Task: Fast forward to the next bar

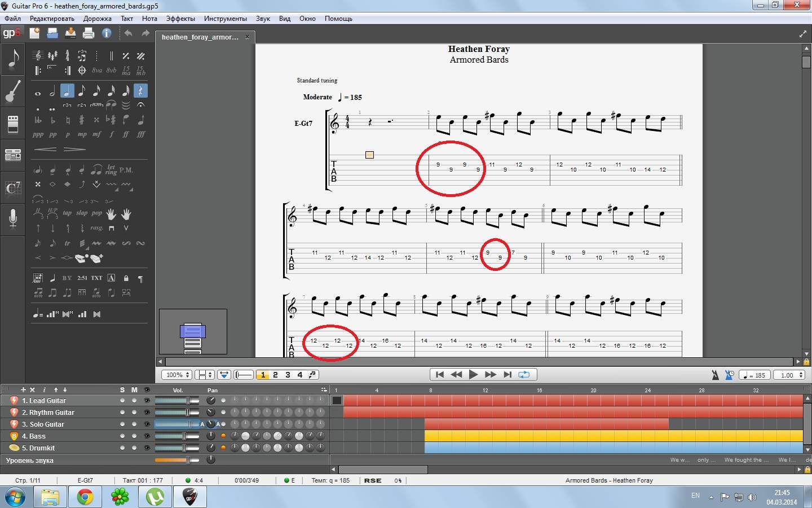Action: tap(491, 374)
